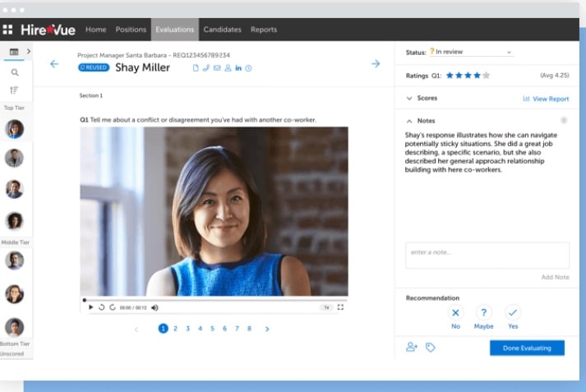Open the candidate profile person icon
The width and height of the screenshot is (586, 392).
point(228,68)
